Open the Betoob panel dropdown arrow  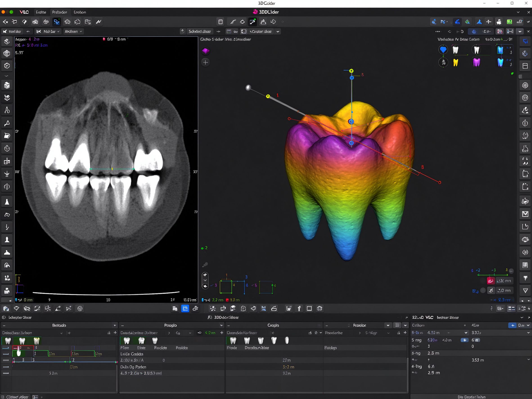(x=115, y=325)
